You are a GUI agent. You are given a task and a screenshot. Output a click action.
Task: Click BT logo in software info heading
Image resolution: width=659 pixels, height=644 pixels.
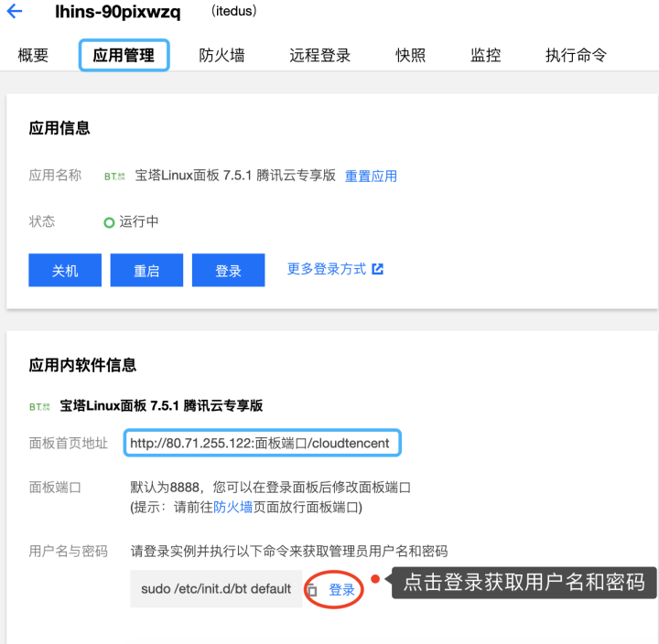[39, 406]
